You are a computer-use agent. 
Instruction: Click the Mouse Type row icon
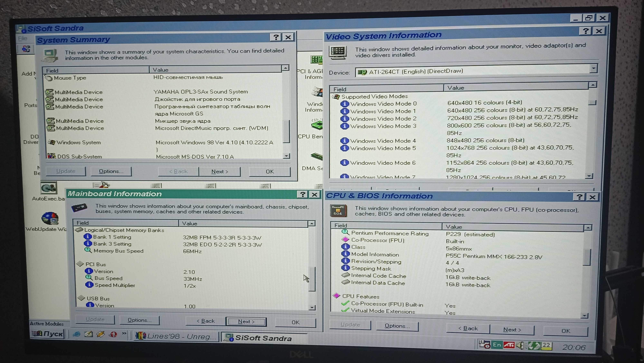[48, 78]
